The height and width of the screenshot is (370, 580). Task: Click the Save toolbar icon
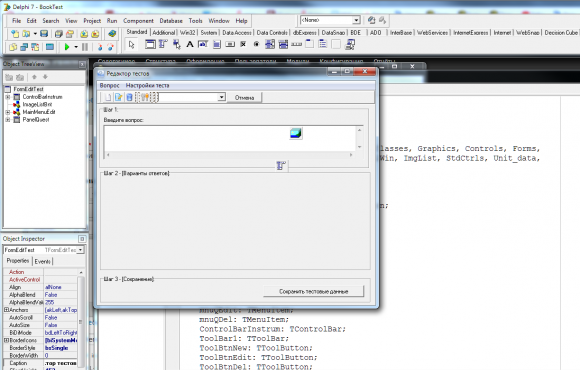click(44, 34)
